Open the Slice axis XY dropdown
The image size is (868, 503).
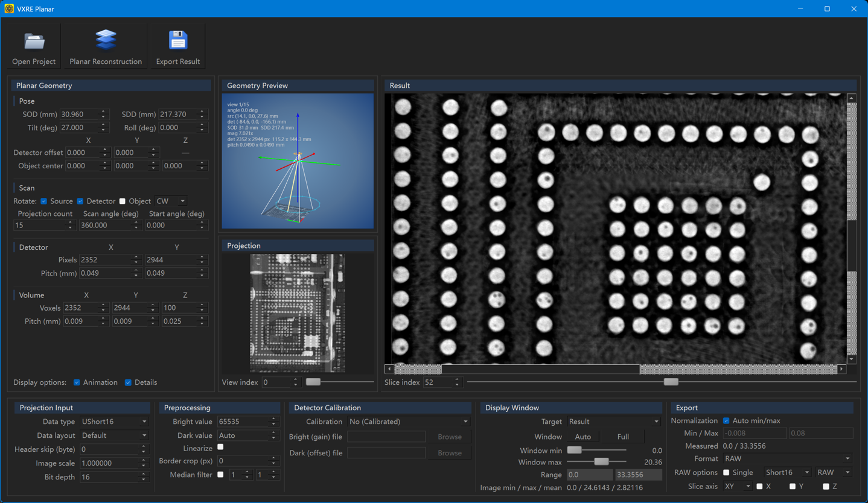point(737,486)
